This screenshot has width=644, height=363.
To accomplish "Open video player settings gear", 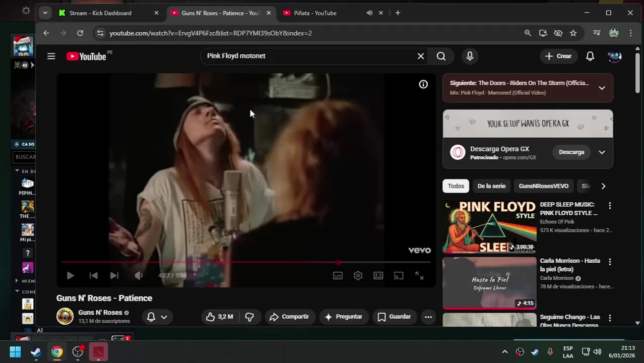I will coord(358,275).
